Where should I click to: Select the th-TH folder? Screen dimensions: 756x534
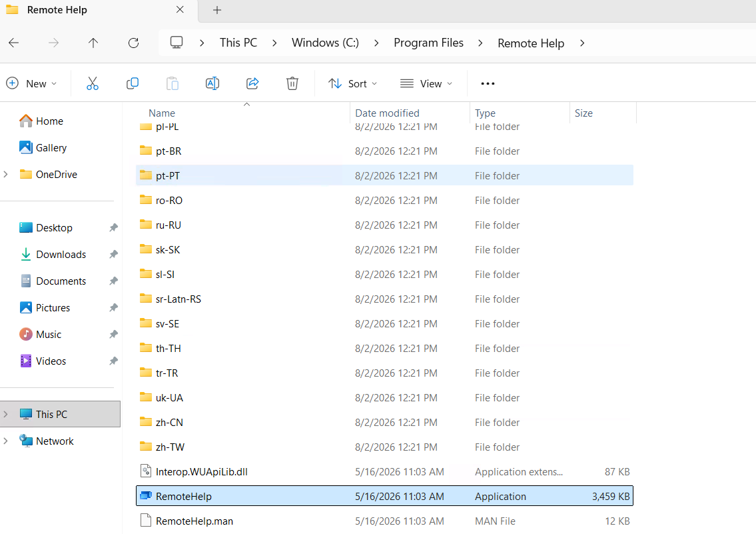pos(384,348)
